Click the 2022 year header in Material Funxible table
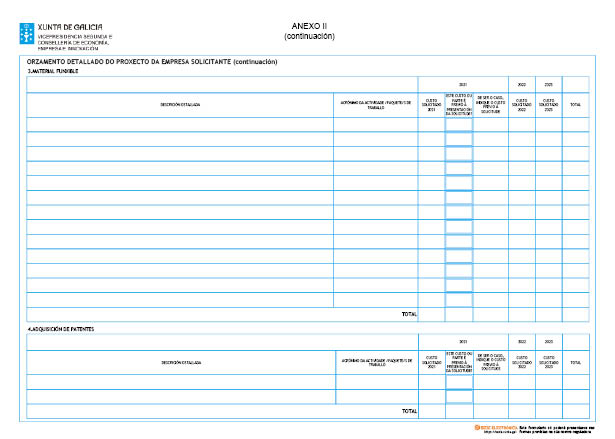Viewport: 615px width, 439px height. tap(522, 85)
